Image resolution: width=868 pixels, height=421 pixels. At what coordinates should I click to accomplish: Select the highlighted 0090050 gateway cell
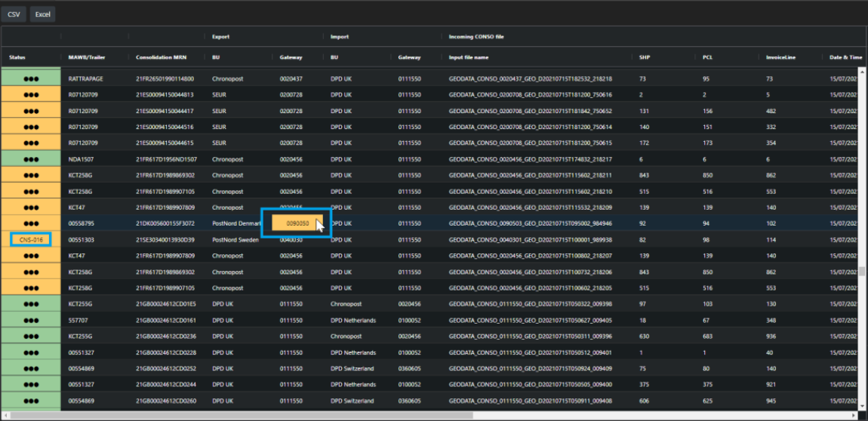click(x=297, y=223)
